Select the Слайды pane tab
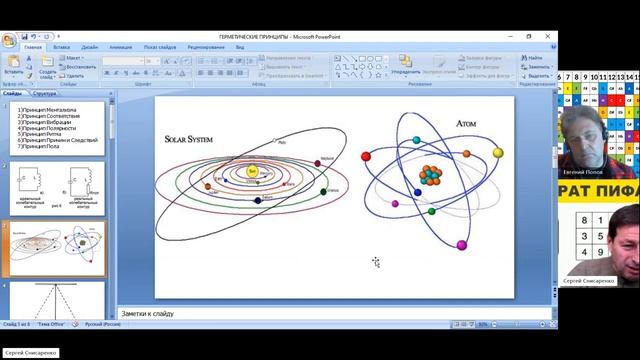The image size is (640, 360). click(x=12, y=93)
